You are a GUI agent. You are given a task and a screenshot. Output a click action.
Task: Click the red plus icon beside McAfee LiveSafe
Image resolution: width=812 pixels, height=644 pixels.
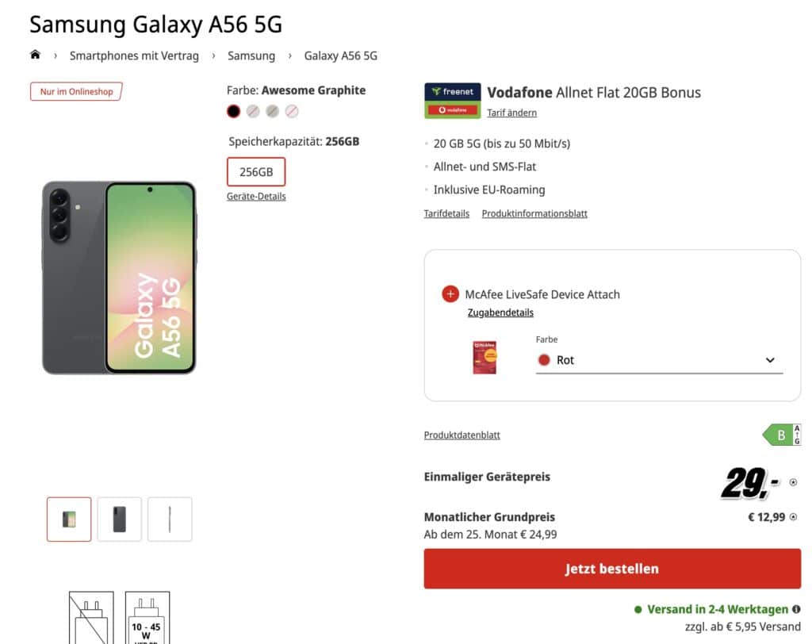coord(450,294)
